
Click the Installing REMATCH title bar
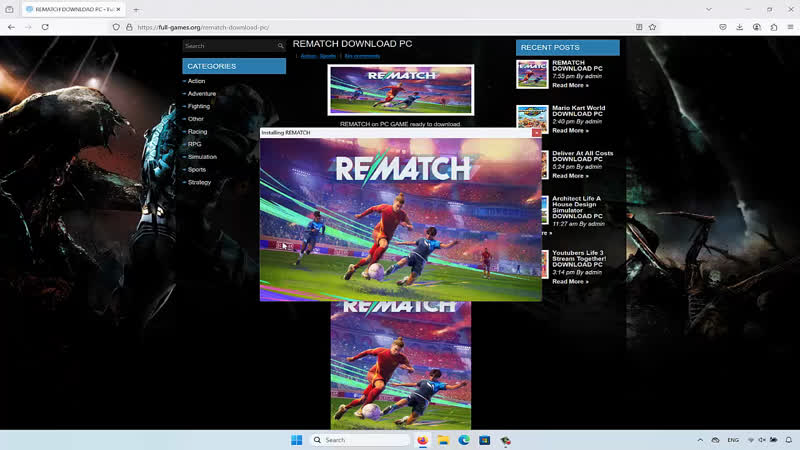point(395,133)
